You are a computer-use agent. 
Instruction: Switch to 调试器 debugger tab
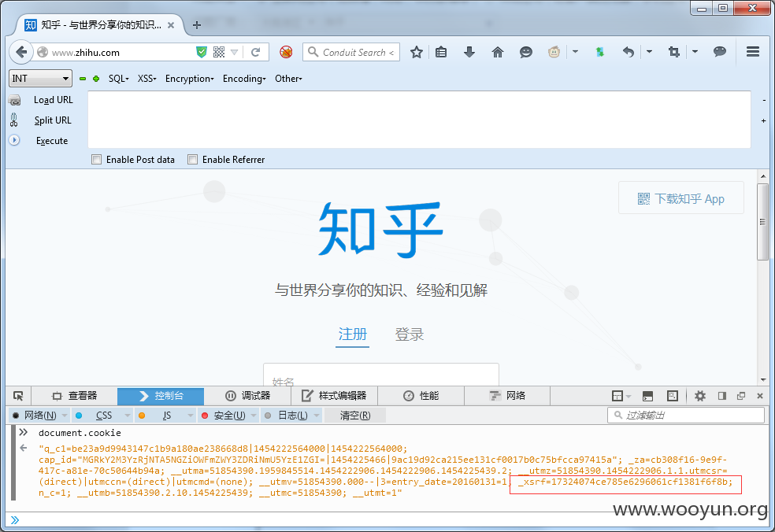pyautogui.click(x=247, y=396)
